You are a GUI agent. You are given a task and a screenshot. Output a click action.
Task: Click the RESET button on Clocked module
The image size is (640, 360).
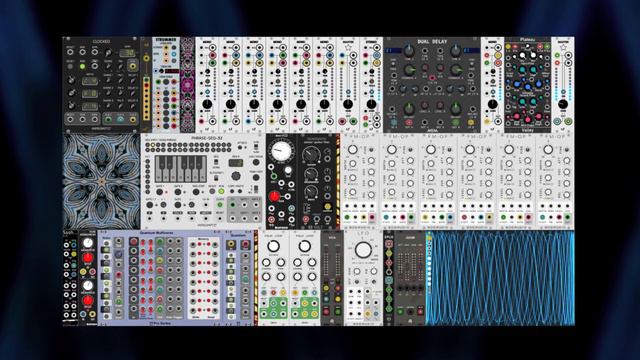(x=70, y=66)
